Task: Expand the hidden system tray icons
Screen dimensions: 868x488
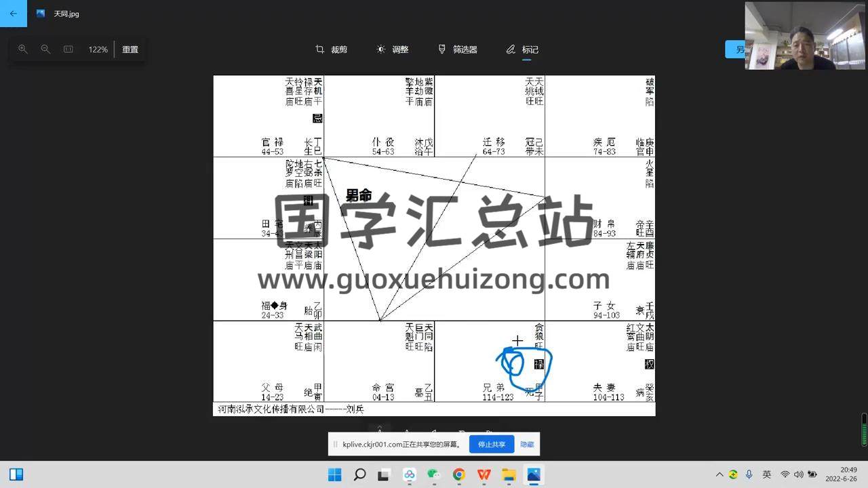Action: (719, 474)
